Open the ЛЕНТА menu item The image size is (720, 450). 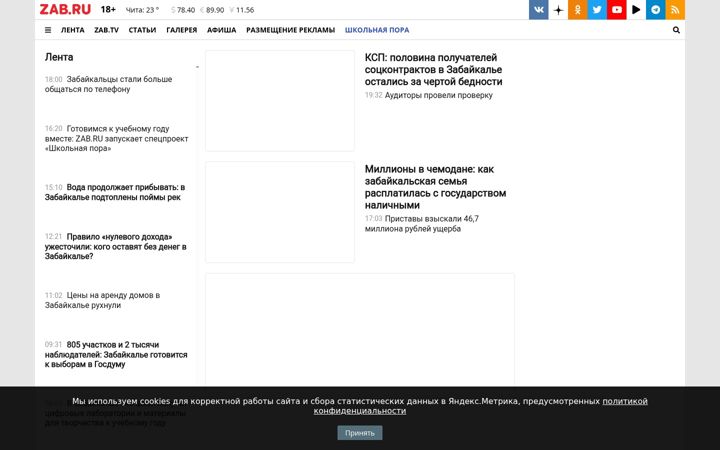73,30
